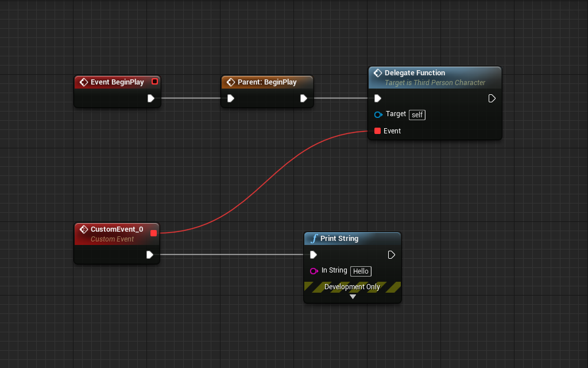Click Delegate Function execution input pin
Screen dimensions: 588x368
378,98
